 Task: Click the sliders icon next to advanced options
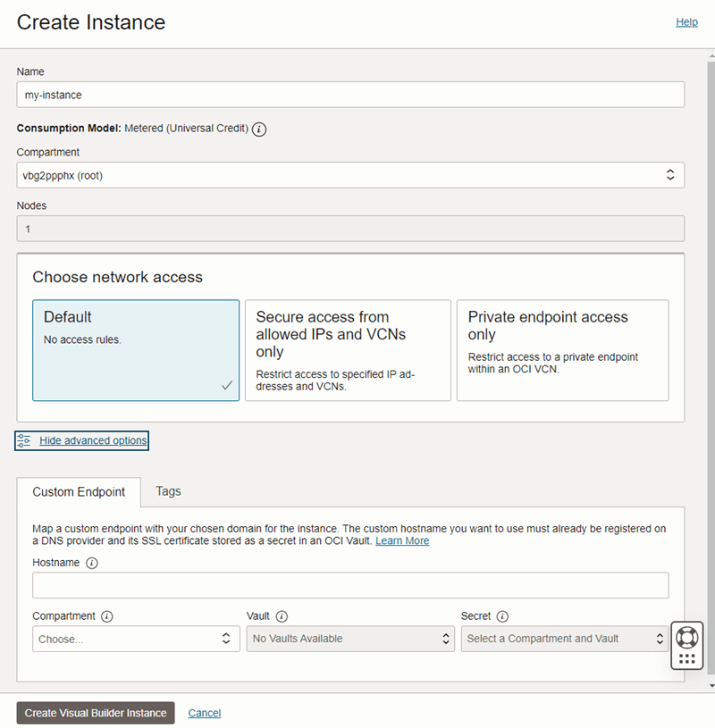point(23,439)
